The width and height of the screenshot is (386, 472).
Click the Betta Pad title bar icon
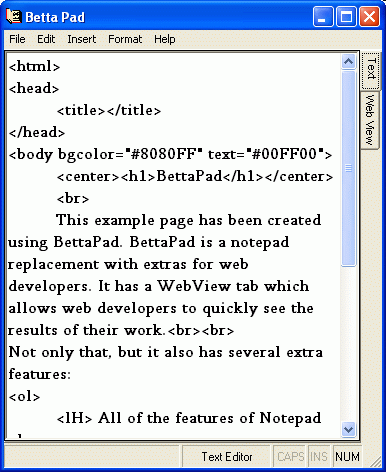click(x=14, y=16)
